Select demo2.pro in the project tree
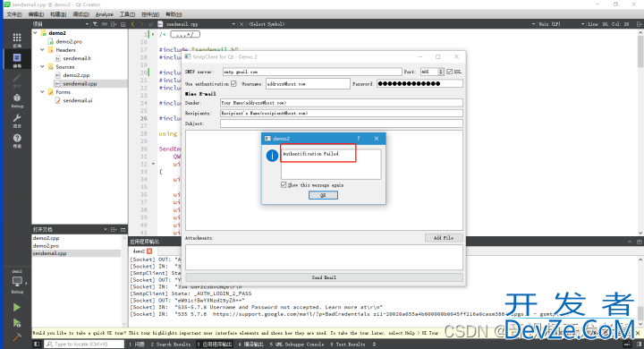644x349 pixels. click(69, 41)
